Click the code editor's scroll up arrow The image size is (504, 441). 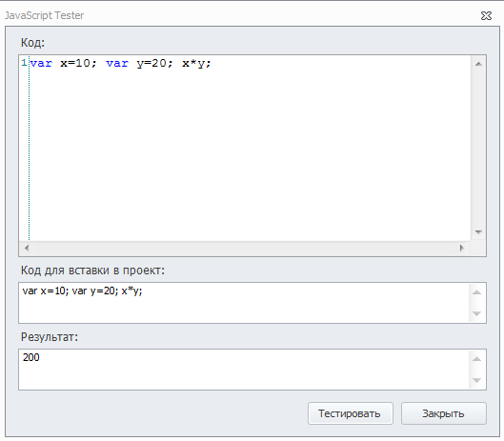tap(478, 64)
